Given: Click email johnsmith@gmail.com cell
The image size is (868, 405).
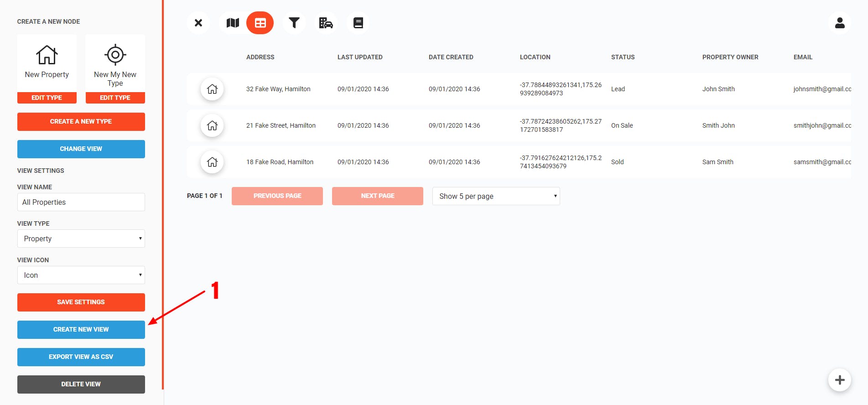Looking at the screenshot, I should coord(822,89).
